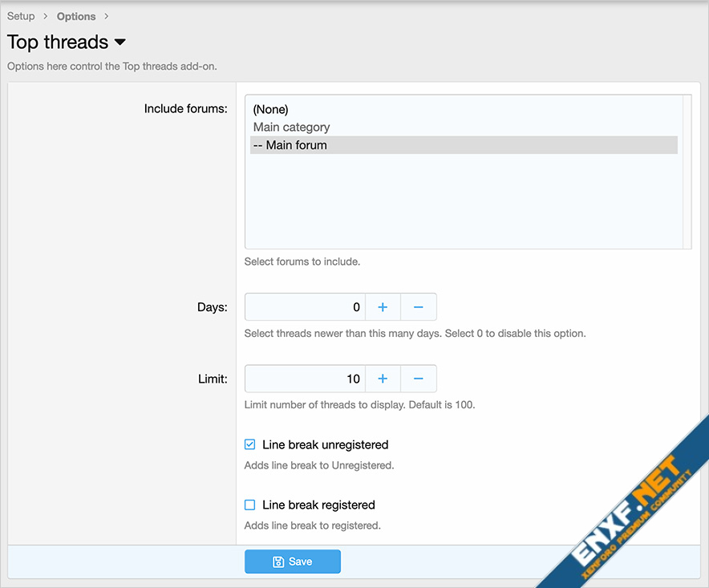The image size is (709, 588).
Task: Click the Include forums list scrollbar
Action: pos(687,172)
